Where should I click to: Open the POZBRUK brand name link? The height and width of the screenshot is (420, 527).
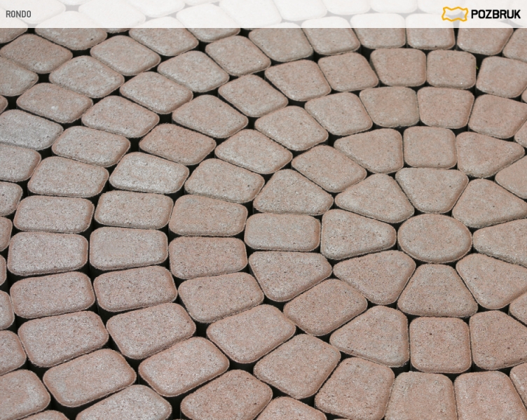tap(495, 14)
